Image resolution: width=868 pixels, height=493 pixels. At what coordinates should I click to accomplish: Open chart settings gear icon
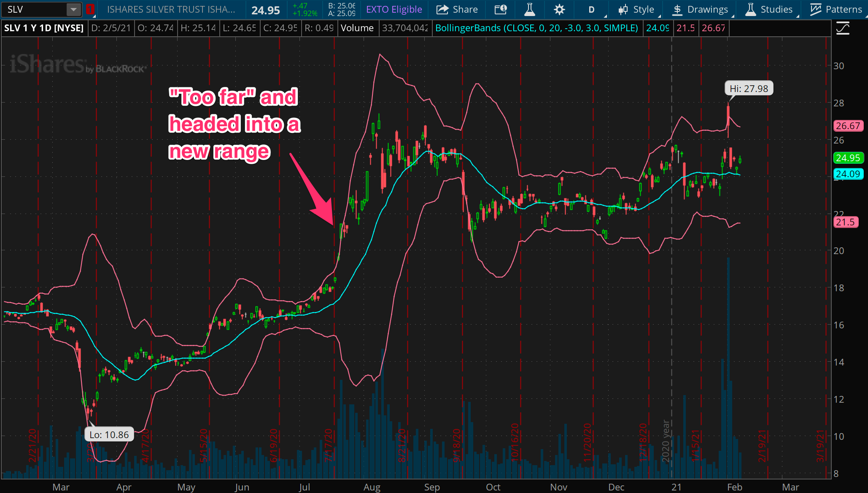(559, 9)
